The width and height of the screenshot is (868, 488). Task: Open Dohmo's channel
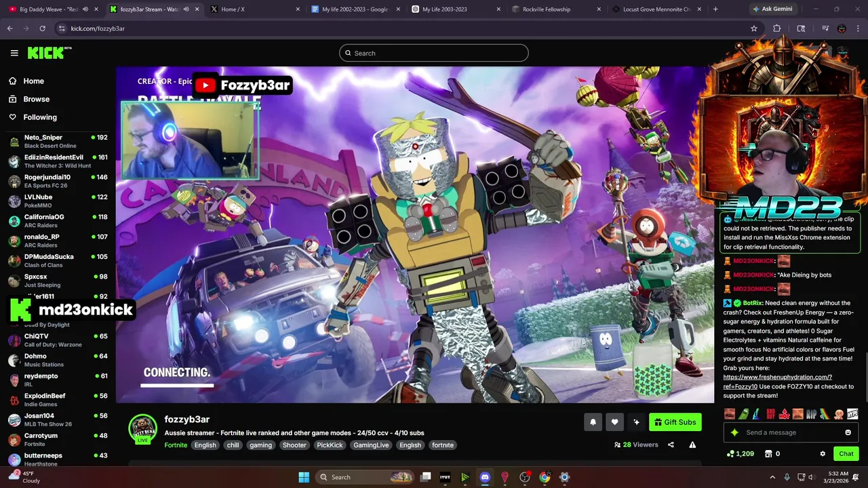[58, 360]
